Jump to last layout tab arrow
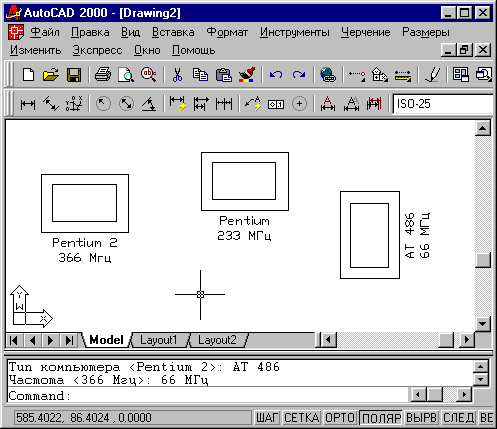Viewport: 497px width, 429px height. (x=69, y=340)
